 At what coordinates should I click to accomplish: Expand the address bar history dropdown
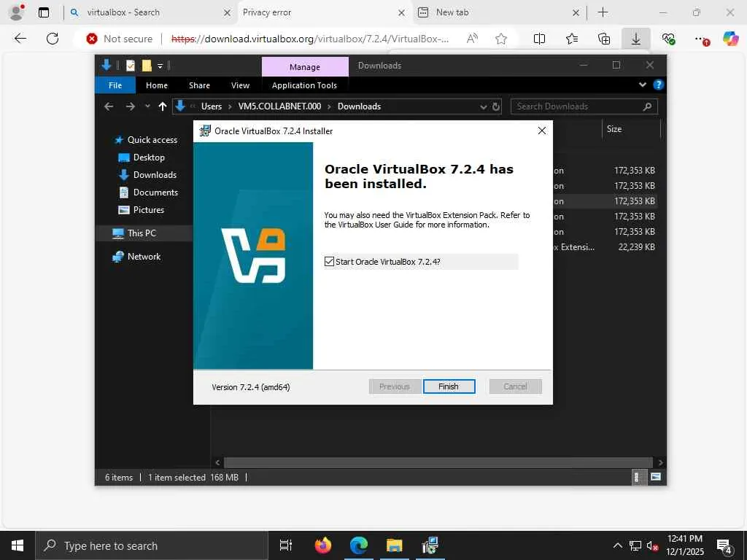[x=484, y=106]
